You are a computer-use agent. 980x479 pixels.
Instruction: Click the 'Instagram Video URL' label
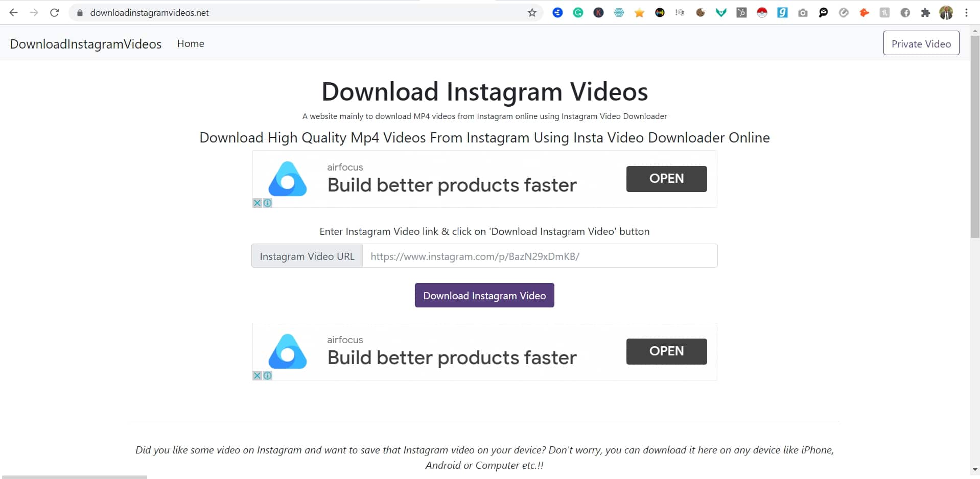point(307,256)
